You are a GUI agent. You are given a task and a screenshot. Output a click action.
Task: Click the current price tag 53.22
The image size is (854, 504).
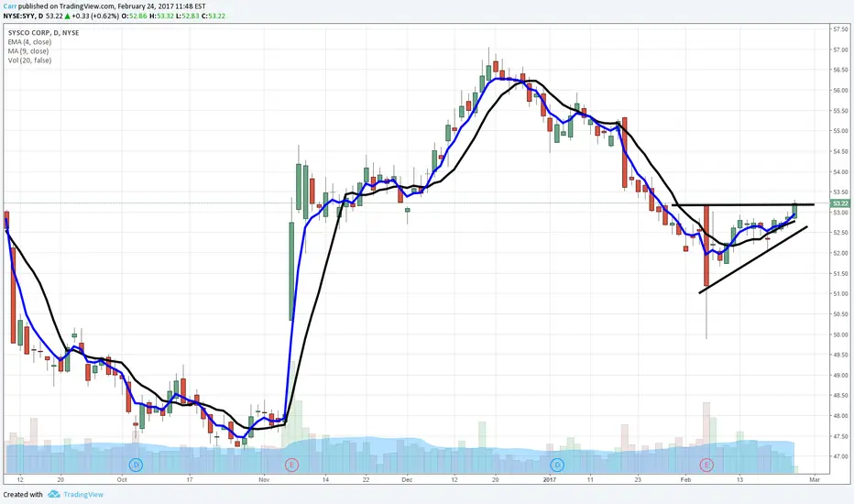pyautogui.click(x=840, y=203)
